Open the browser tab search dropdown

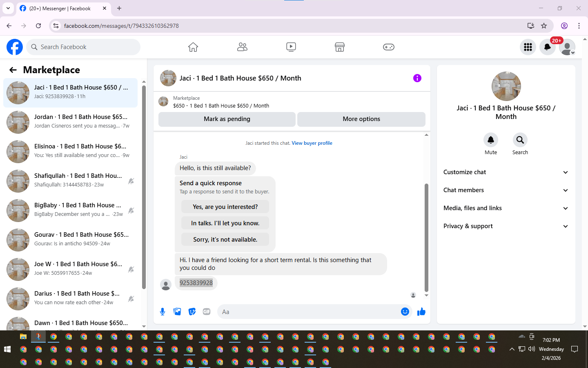pyautogui.click(x=8, y=8)
